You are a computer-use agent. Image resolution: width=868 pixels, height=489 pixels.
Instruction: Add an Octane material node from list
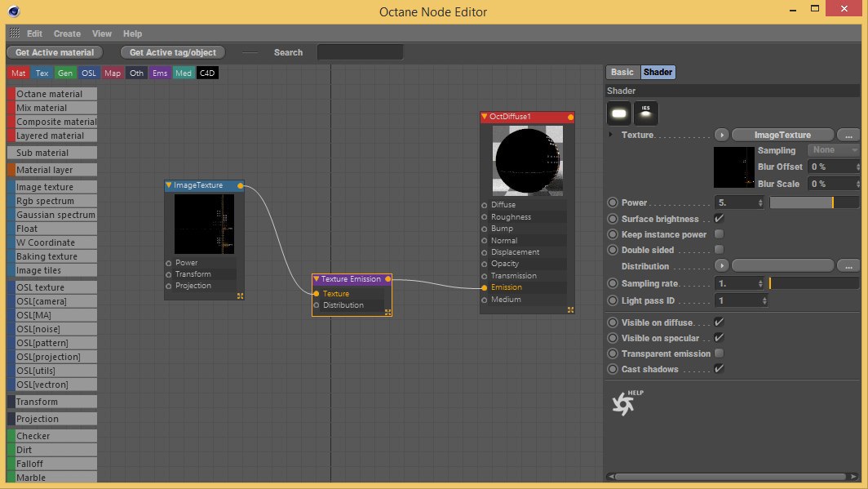point(52,94)
